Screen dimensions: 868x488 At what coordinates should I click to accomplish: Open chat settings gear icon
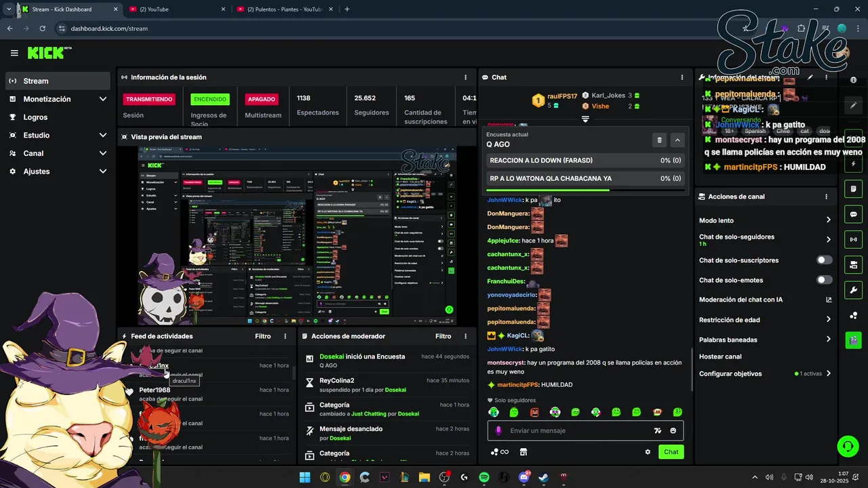coord(648,452)
